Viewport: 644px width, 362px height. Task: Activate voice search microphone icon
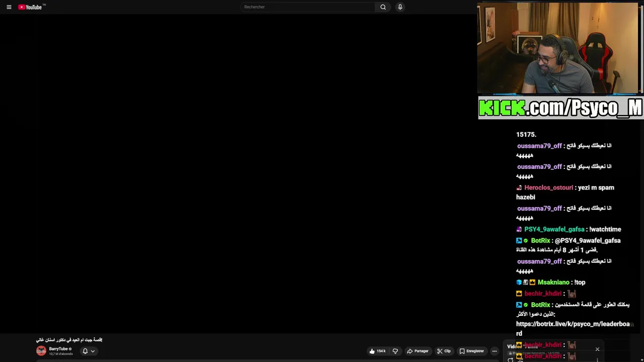pos(400,7)
